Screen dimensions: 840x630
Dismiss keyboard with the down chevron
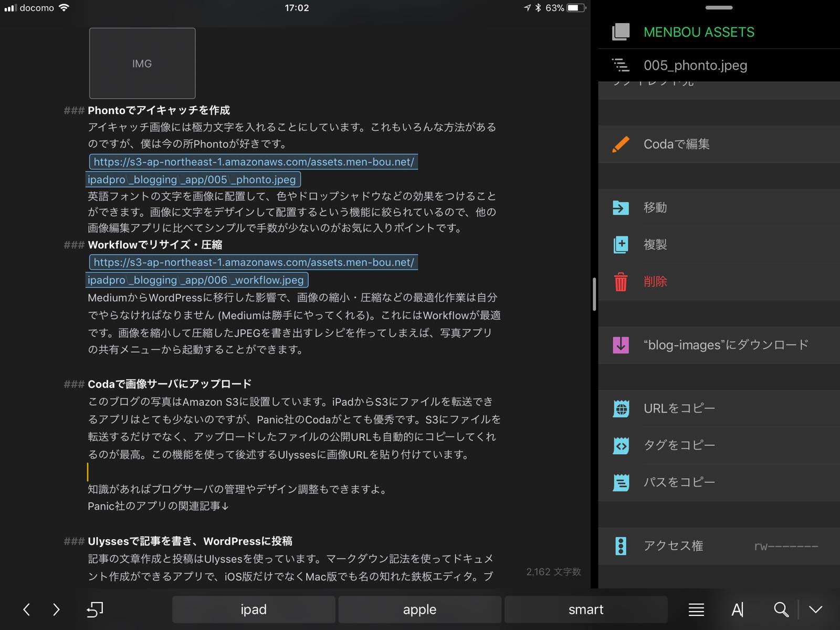coord(815,610)
